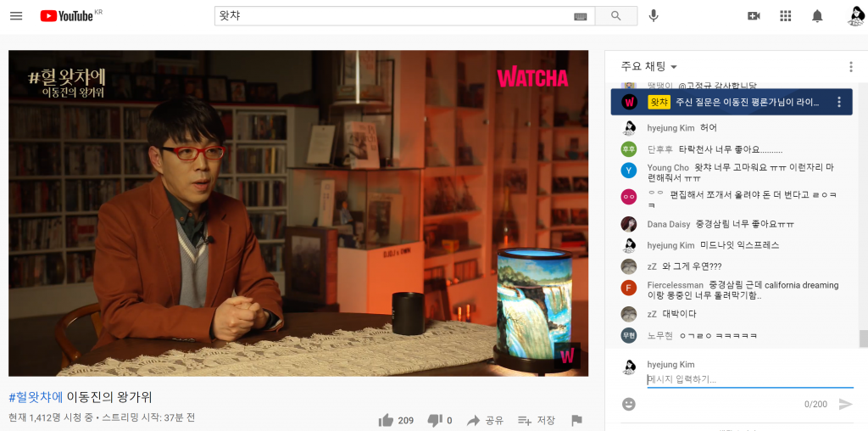This screenshot has height=431, width=868.
Task: Select message 와 그게 우연???
Action: [x=692, y=266]
